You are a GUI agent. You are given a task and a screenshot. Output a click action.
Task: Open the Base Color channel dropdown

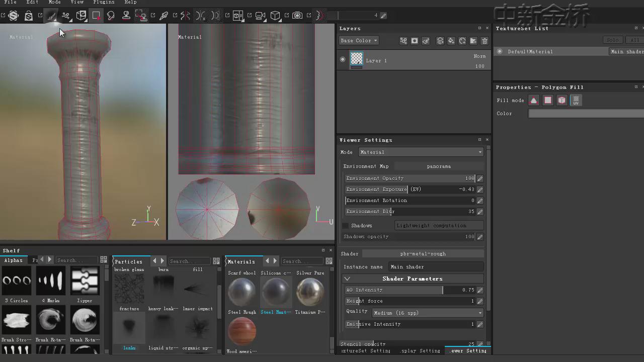coord(359,41)
